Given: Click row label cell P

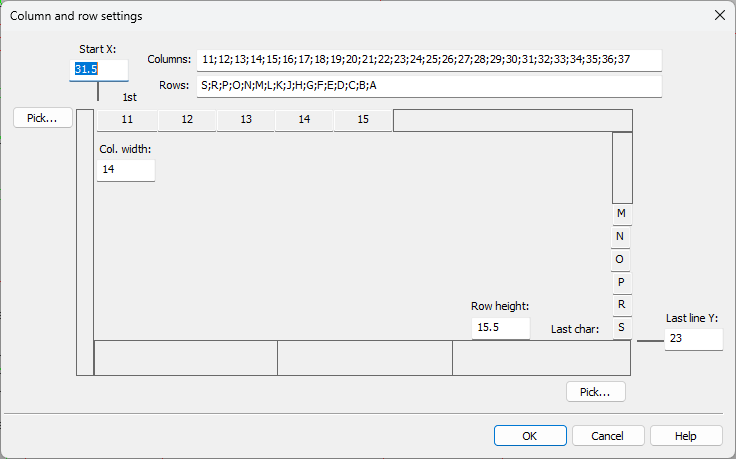Looking at the screenshot, I should (x=621, y=282).
